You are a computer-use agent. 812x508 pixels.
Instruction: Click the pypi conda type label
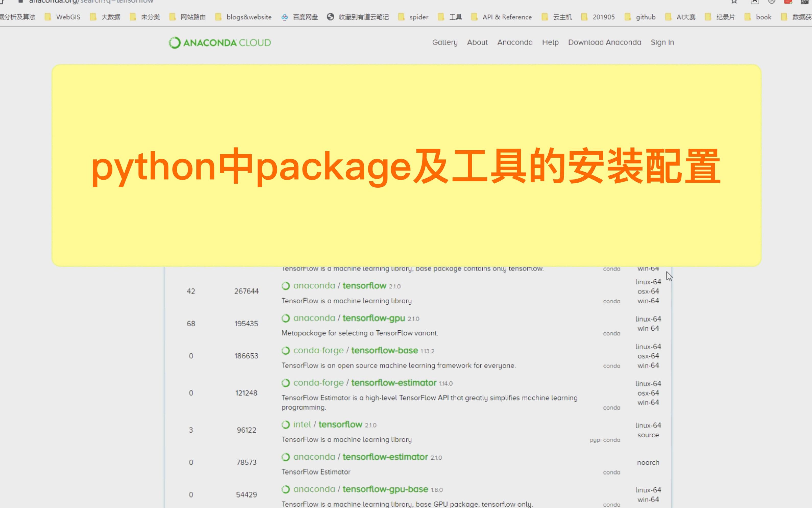tap(605, 440)
